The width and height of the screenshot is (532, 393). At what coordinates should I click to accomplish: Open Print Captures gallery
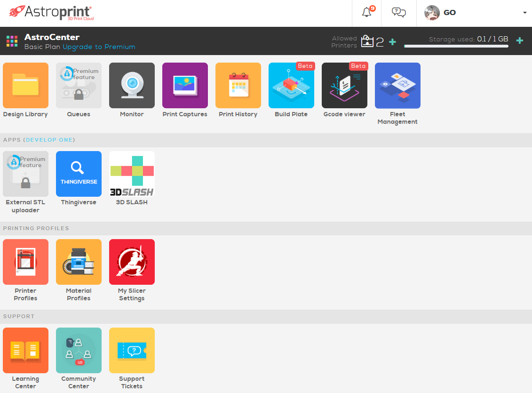pyautogui.click(x=185, y=85)
